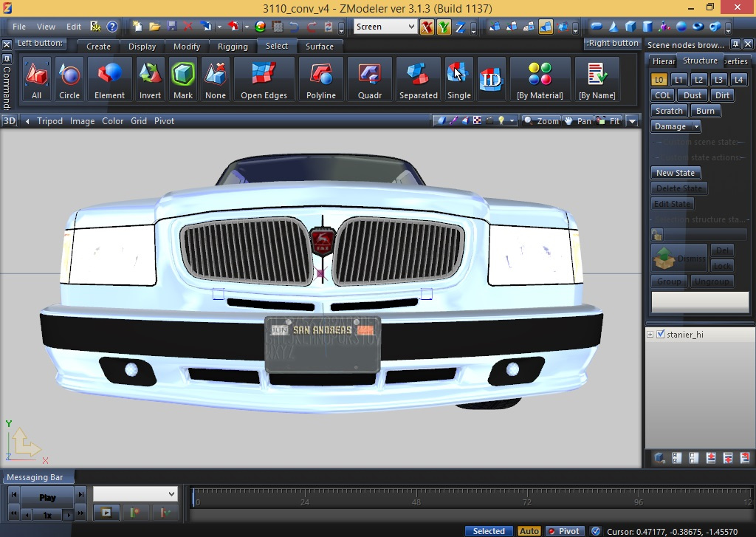Screen dimensions: 756x537
Task: Open the File menu
Action: coord(19,27)
